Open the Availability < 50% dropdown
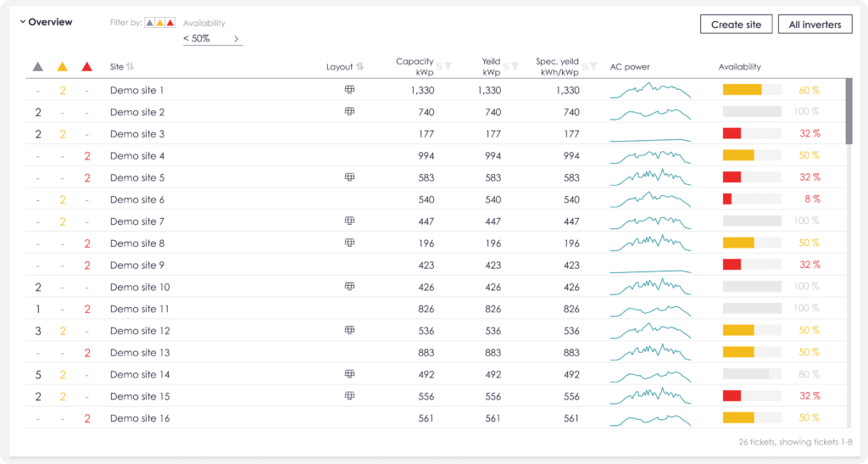868x464 pixels. point(213,39)
